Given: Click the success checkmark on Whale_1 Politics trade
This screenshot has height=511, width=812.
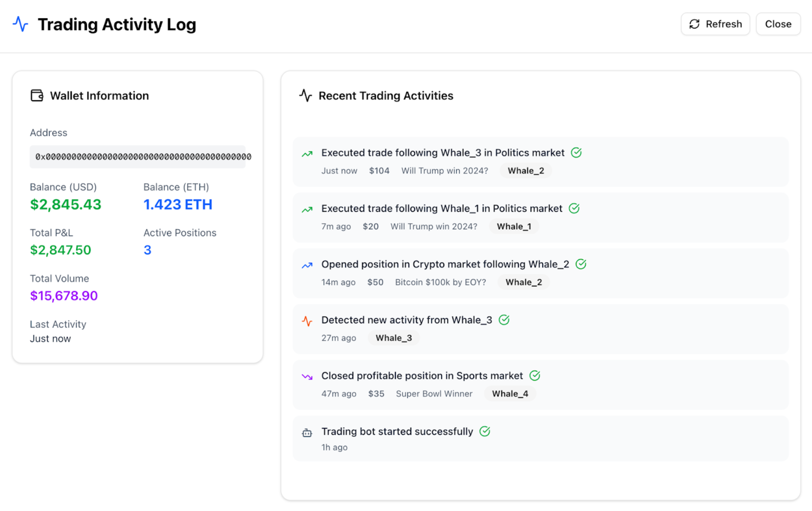Looking at the screenshot, I should tap(574, 208).
